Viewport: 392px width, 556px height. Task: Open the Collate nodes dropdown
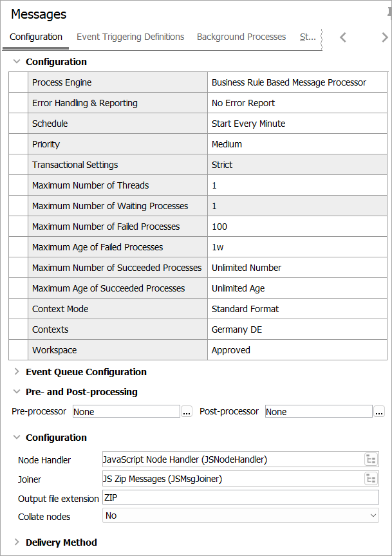pyautogui.click(x=241, y=515)
